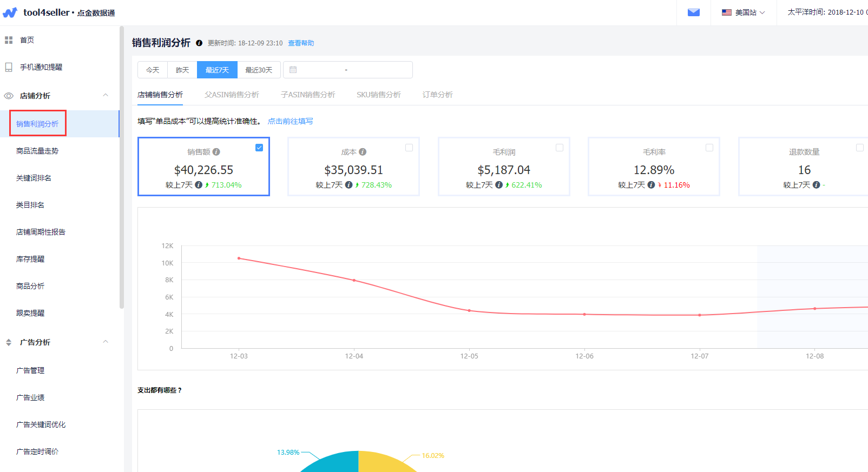Open the mail envelope icon
868x472 pixels.
(x=694, y=12)
